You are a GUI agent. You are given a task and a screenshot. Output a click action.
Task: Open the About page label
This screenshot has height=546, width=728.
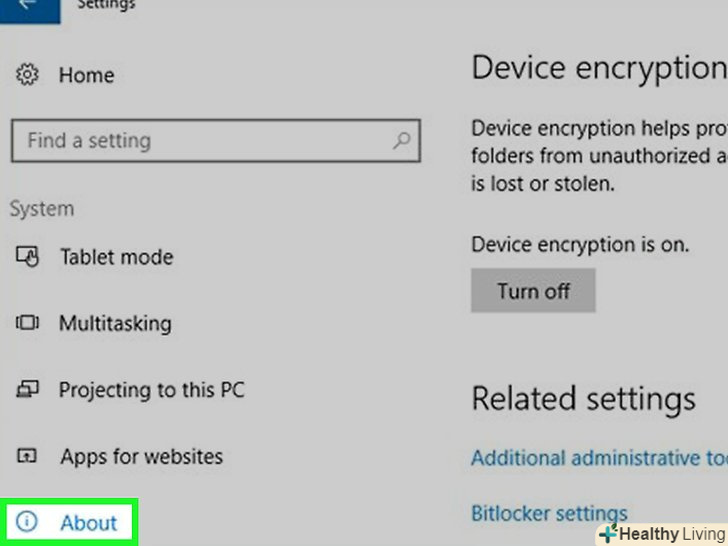(x=89, y=522)
